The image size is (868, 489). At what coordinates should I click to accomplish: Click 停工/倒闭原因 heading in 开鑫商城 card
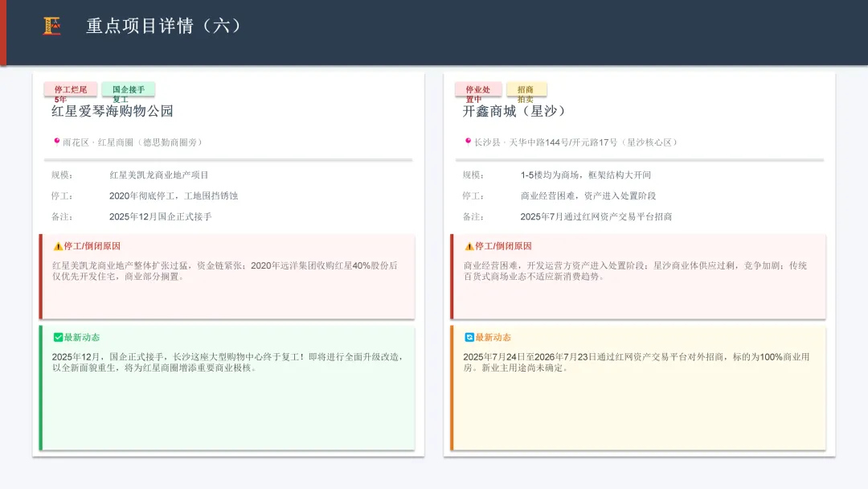(503, 246)
